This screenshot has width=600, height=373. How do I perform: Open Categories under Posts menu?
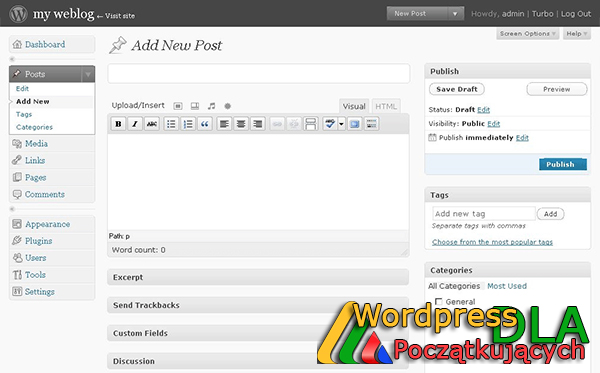point(34,127)
